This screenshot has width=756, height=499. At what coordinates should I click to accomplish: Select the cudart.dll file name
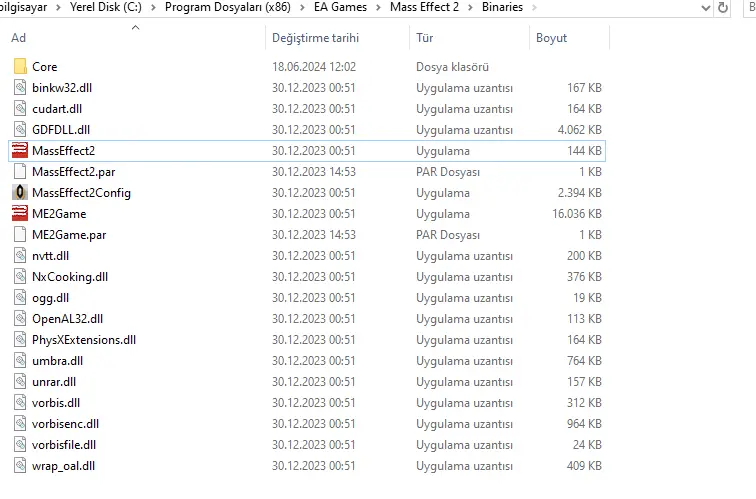[57, 108]
